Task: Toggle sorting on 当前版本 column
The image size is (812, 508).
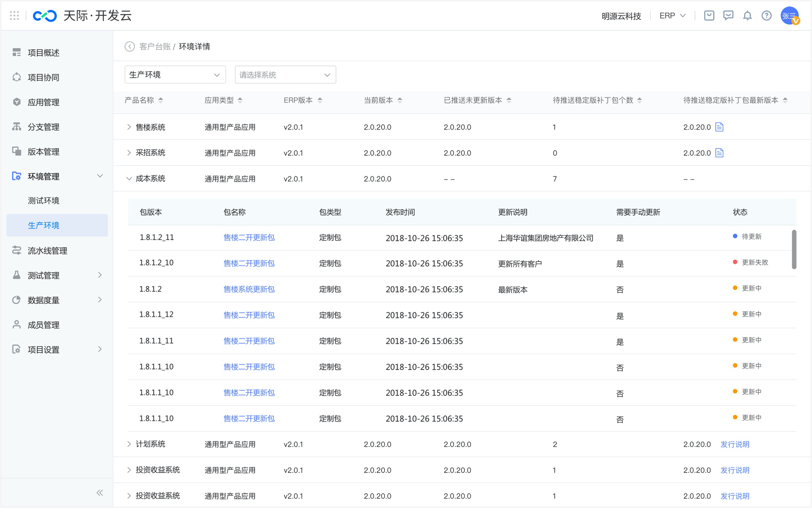Action: 400,100
